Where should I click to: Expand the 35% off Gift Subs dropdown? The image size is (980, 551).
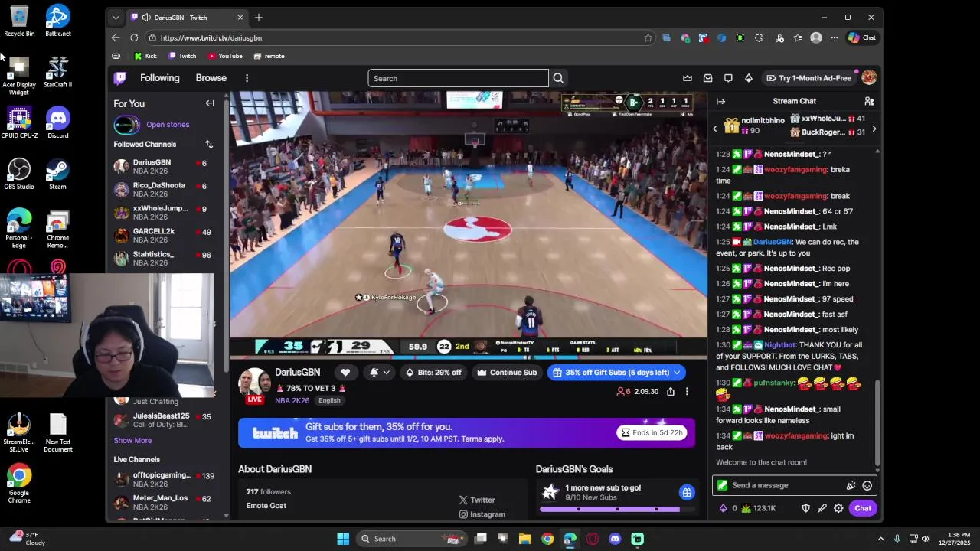point(677,373)
